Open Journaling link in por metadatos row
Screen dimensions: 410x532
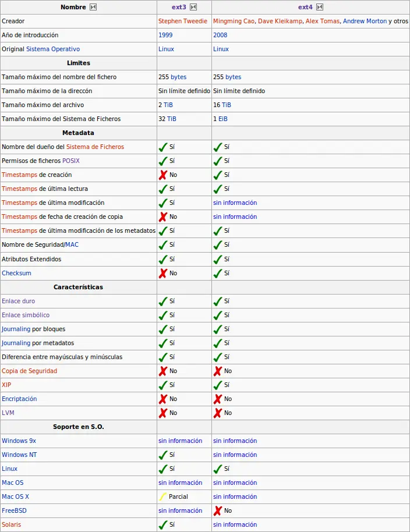(16, 343)
